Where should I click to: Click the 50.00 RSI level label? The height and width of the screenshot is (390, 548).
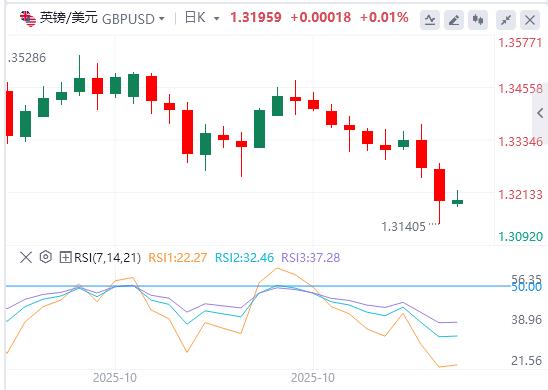(526, 287)
